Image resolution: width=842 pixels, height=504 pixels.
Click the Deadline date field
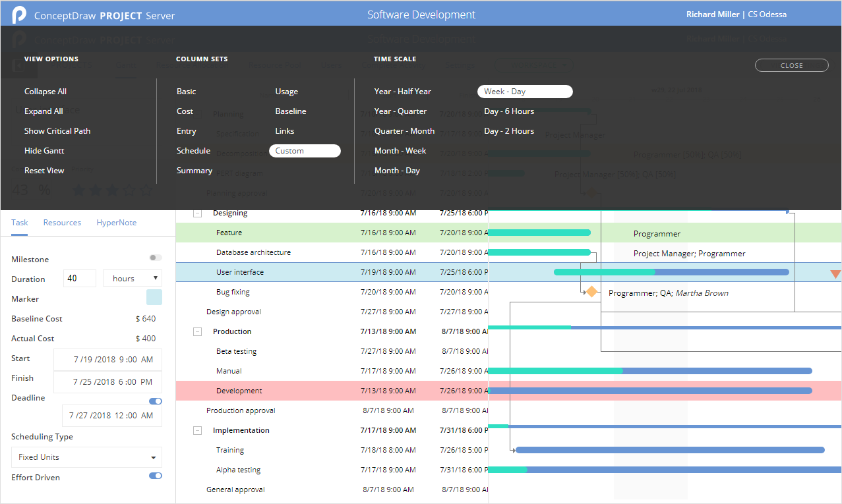tap(111, 416)
